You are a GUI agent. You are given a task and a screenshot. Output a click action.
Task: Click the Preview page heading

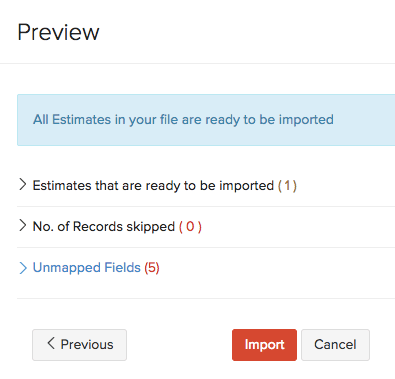coord(58,32)
